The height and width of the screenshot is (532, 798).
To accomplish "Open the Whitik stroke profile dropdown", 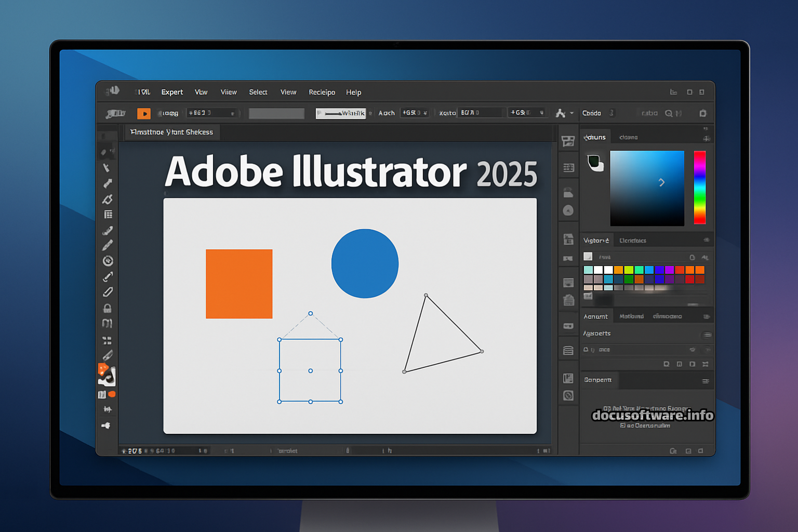I will [x=341, y=113].
